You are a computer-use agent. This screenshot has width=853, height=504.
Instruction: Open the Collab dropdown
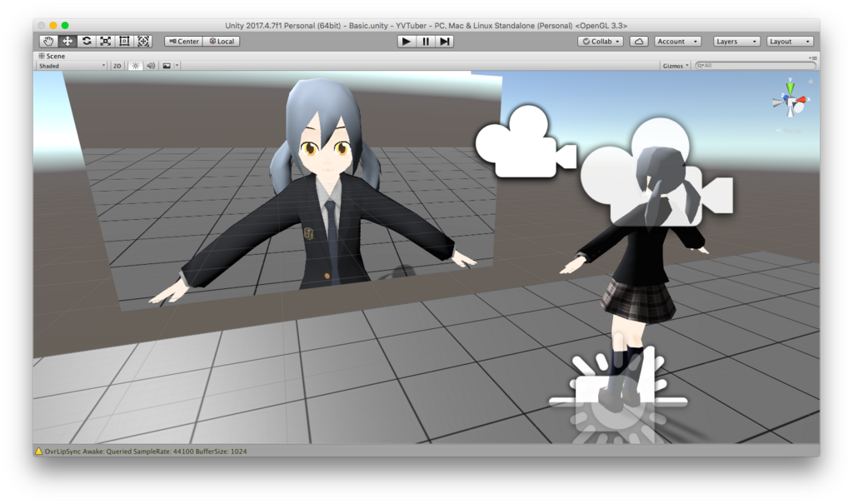coord(601,42)
